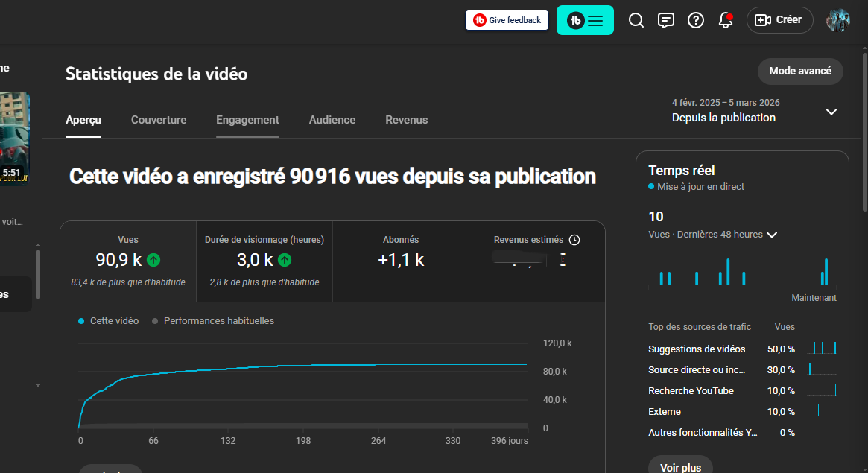Click Voir plus in Temps réel
This screenshot has height=473, width=868.
[x=680, y=467]
